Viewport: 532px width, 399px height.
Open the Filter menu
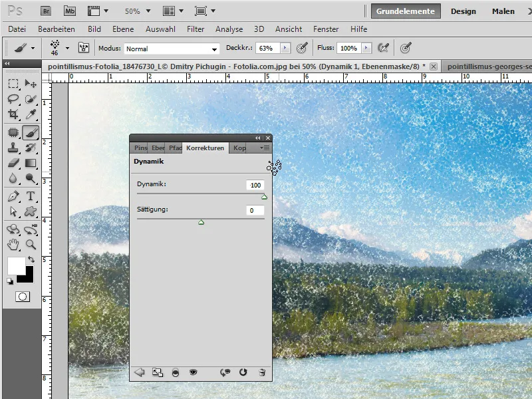tap(196, 29)
